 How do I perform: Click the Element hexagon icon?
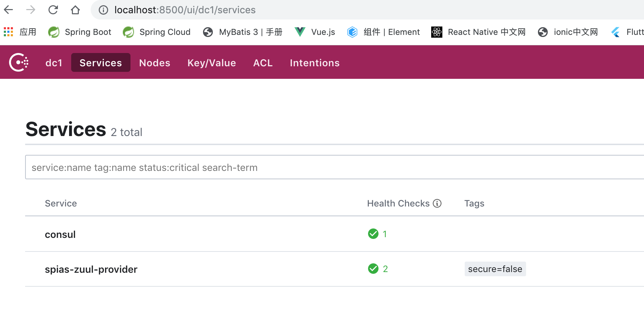pyautogui.click(x=352, y=32)
